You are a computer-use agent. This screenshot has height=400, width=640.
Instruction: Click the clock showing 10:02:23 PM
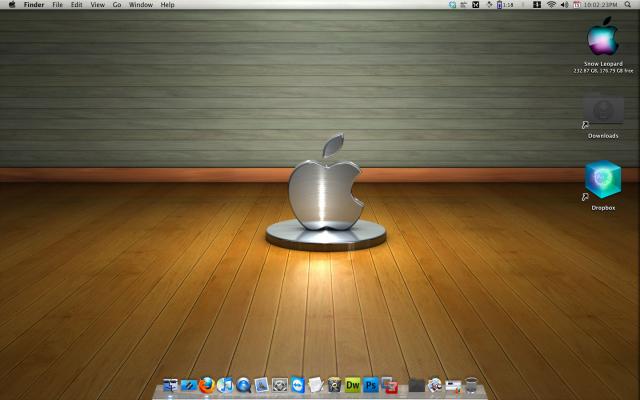(600, 5)
